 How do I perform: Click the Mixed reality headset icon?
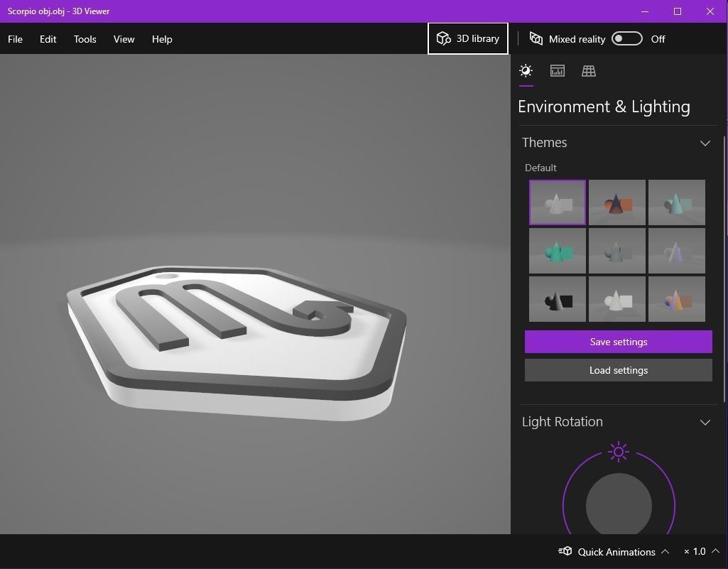[536, 38]
